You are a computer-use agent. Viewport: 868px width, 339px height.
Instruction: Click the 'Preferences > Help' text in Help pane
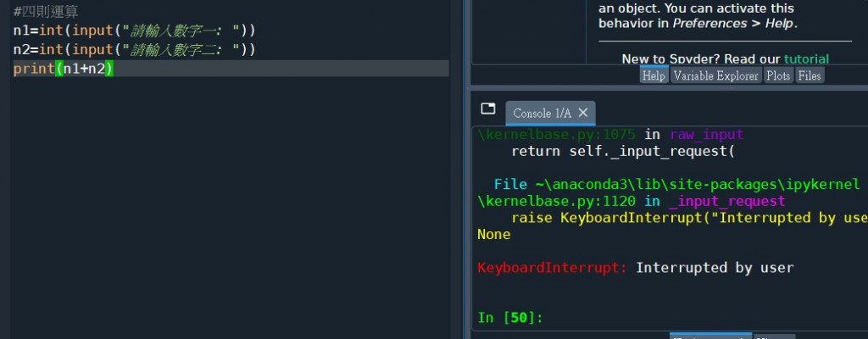tap(733, 23)
